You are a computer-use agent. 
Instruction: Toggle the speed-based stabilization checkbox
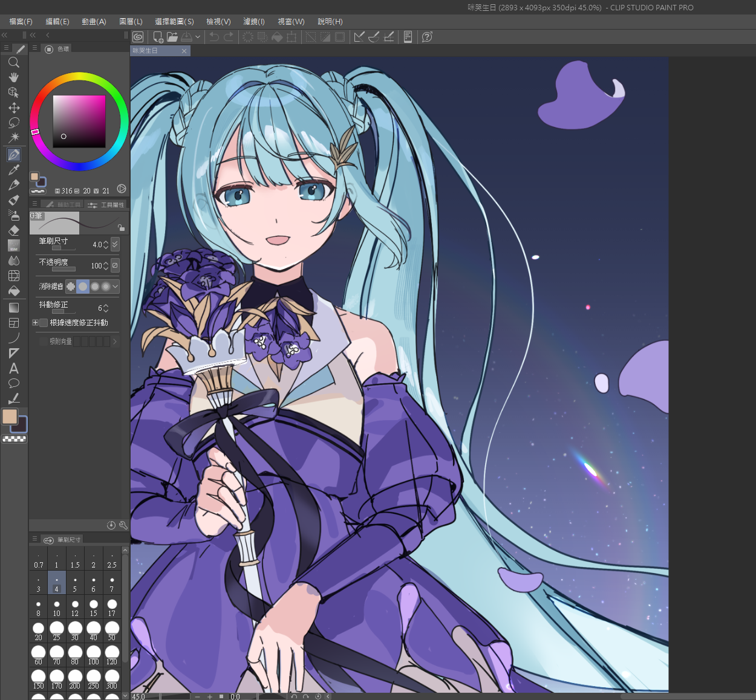pos(44,323)
